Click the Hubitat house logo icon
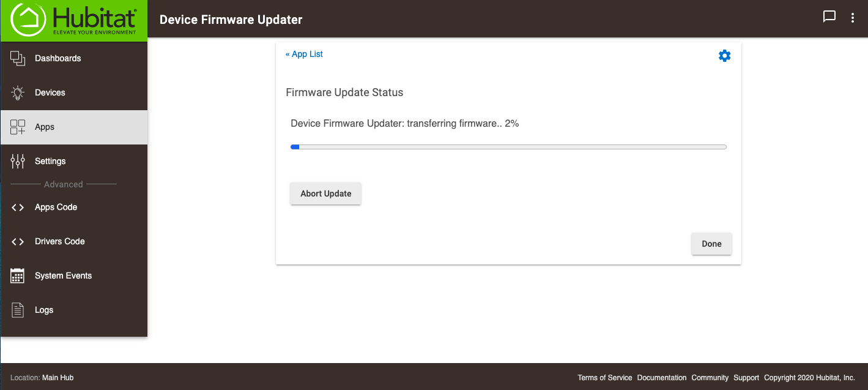868x390 pixels. pyautogui.click(x=29, y=20)
